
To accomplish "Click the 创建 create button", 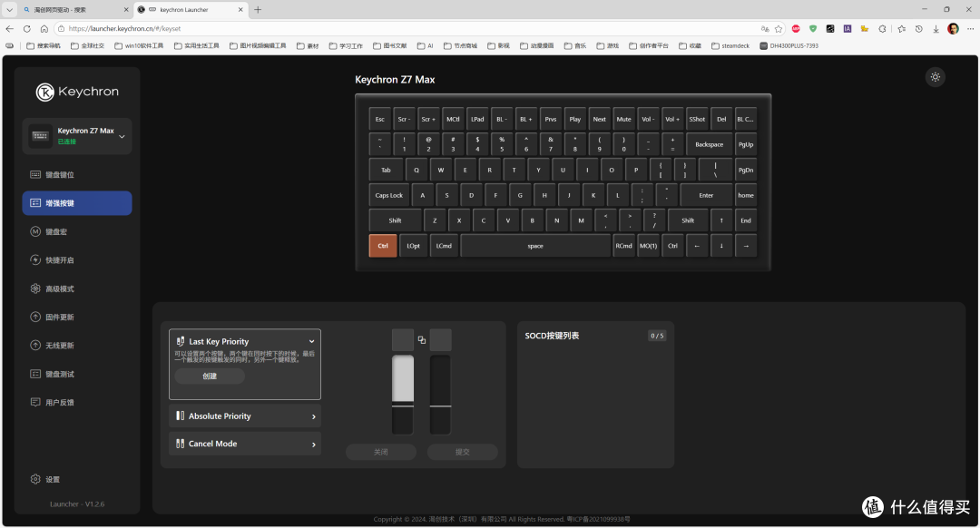I will [210, 376].
